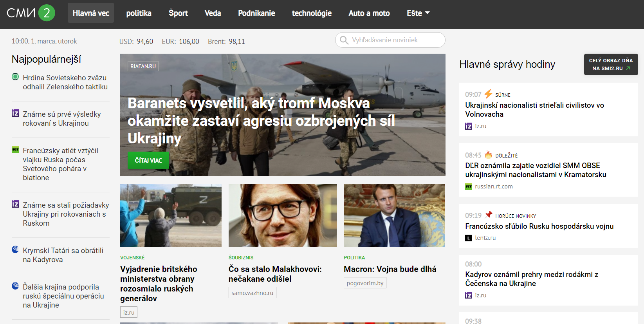Click the lightning bolt icon beside SÚRNE
The image size is (644, 324).
click(x=488, y=94)
